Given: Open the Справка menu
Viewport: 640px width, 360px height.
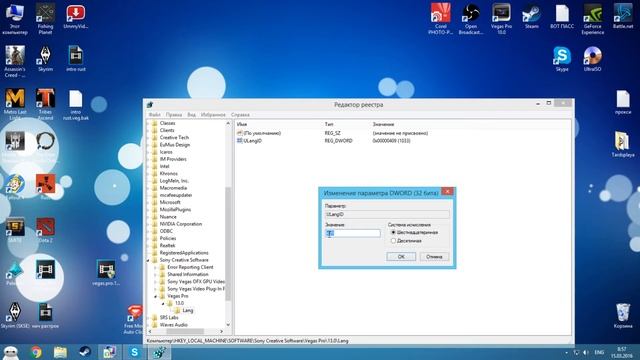Looking at the screenshot, I should click(240, 115).
